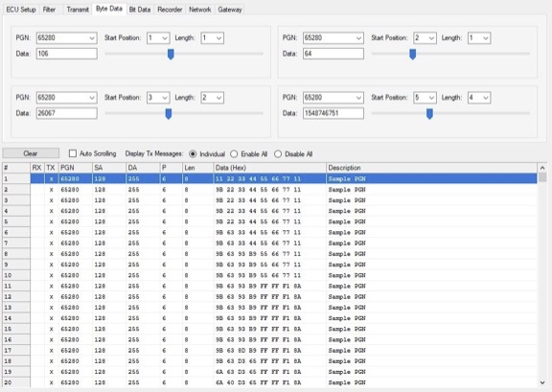Switch to the ECU Setup tab
Screen dimensions: 552x392
[21, 10]
